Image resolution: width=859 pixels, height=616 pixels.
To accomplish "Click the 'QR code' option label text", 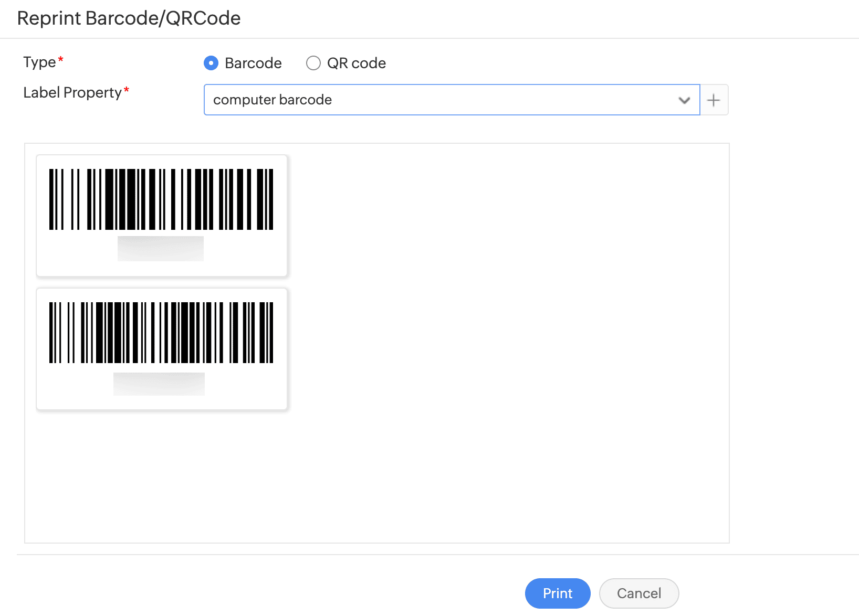I will pos(356,63).
